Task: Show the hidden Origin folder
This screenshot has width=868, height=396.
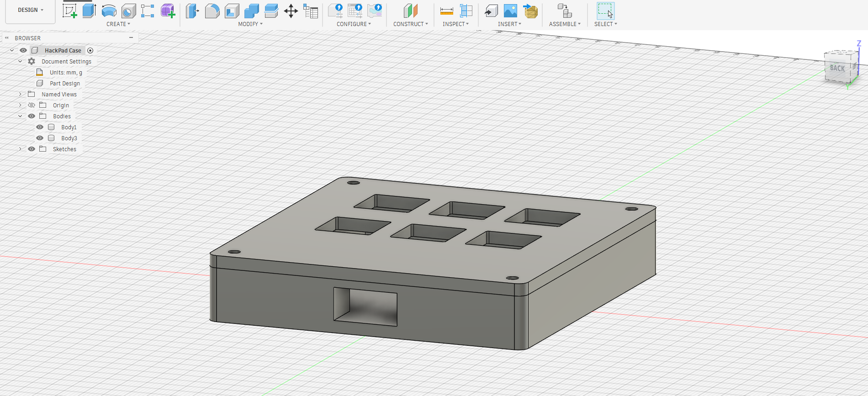Action: click(x=32, y=105)
